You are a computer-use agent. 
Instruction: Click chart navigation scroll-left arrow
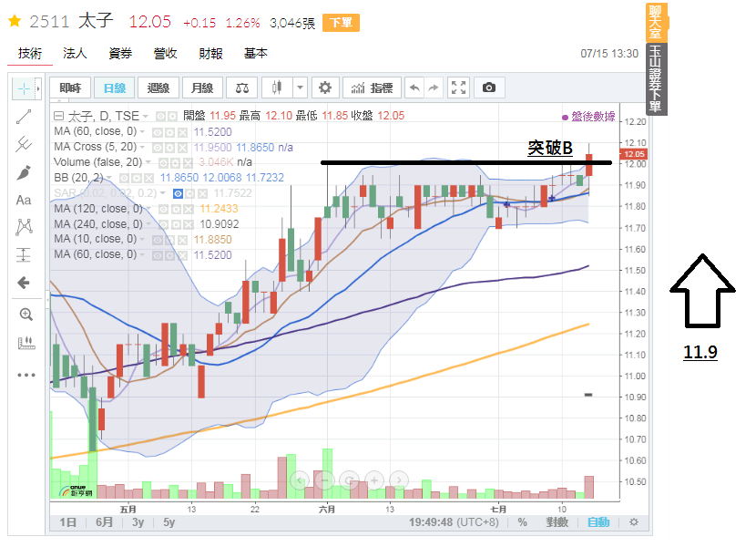click(x=300, y=480)
